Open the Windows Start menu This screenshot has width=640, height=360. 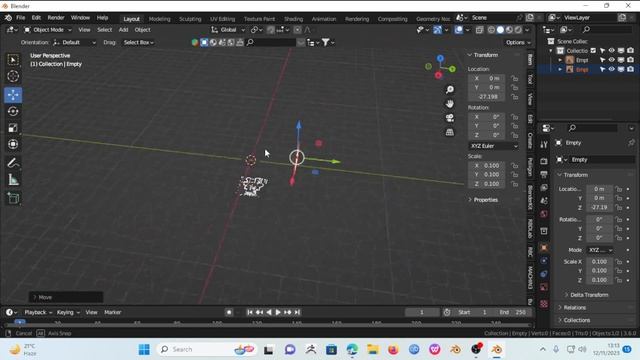[144, 349]
